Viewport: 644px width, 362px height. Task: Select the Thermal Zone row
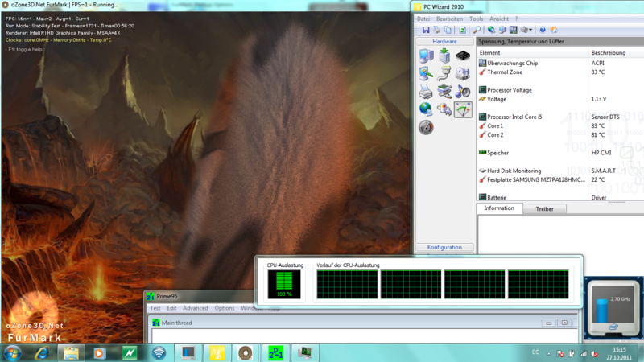click(560, 72)
